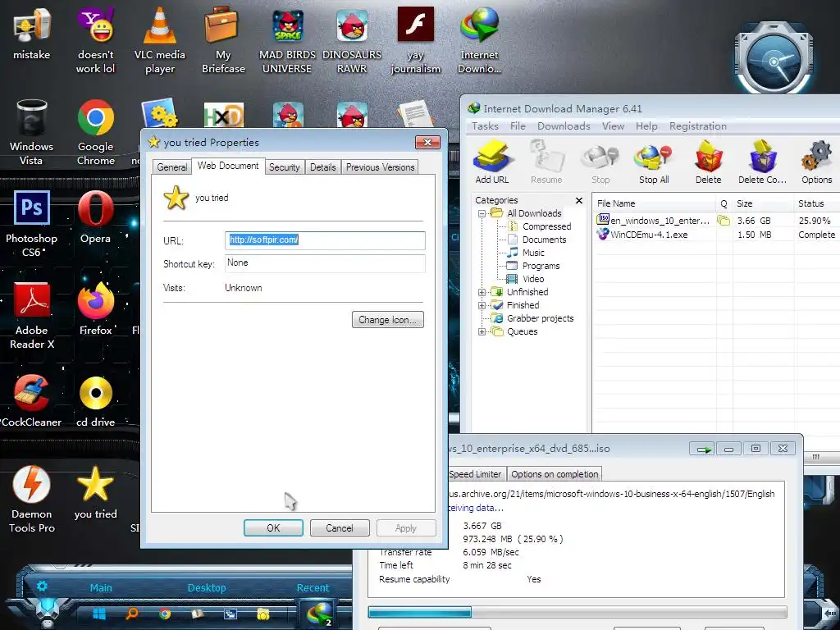Click the download progress bar

tap(577, 612)
